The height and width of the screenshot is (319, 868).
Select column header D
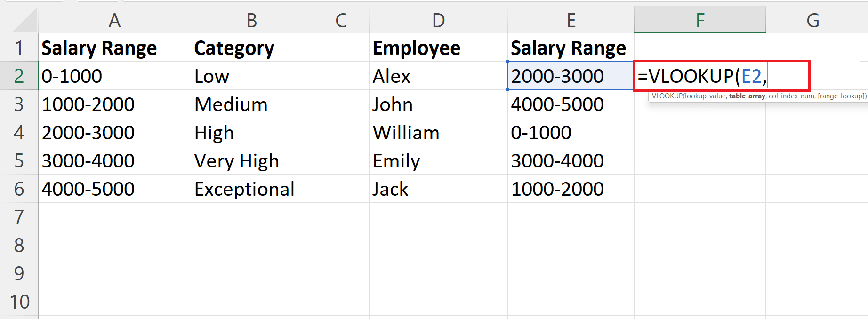tap(438, 20)
